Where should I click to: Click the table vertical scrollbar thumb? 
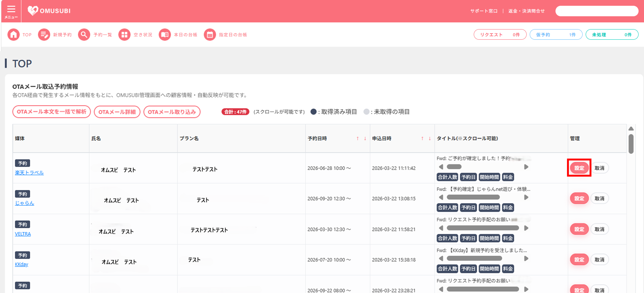[631, 144]
